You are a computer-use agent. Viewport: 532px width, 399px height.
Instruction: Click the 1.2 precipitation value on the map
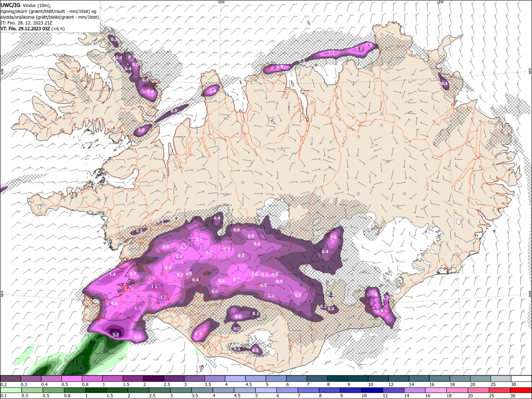(x=163, y=297)
